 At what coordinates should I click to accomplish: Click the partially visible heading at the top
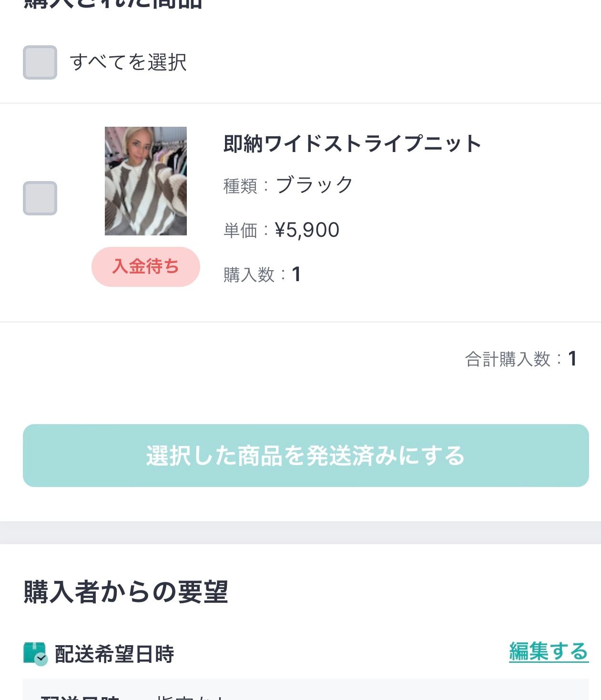(x=113, y=4)
